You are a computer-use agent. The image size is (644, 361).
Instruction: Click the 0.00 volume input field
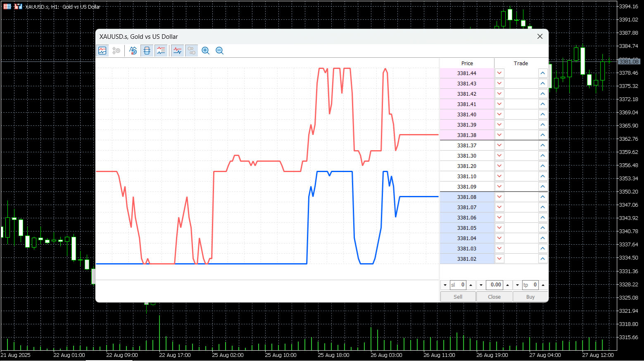pos(494,285)
